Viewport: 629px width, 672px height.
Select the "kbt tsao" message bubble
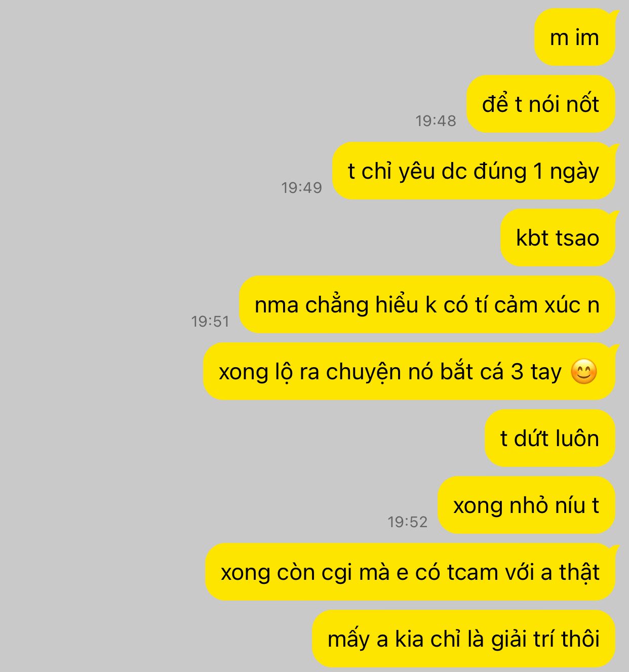coord(558,238)
